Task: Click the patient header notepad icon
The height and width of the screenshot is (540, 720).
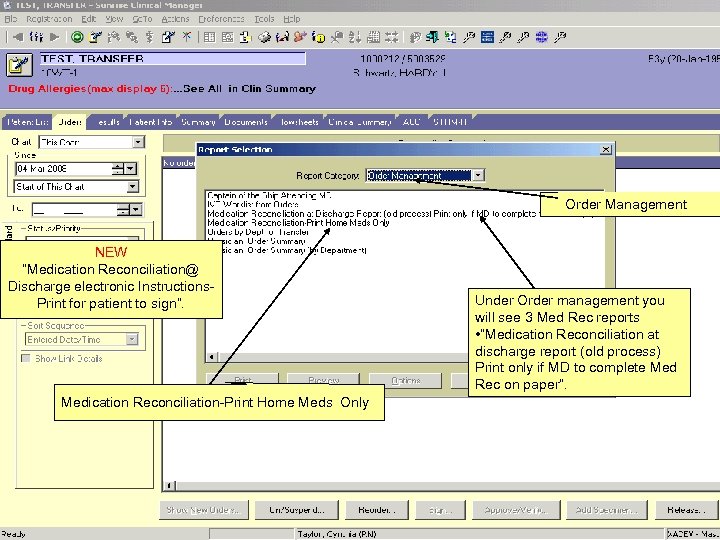Action: [19, 65]
